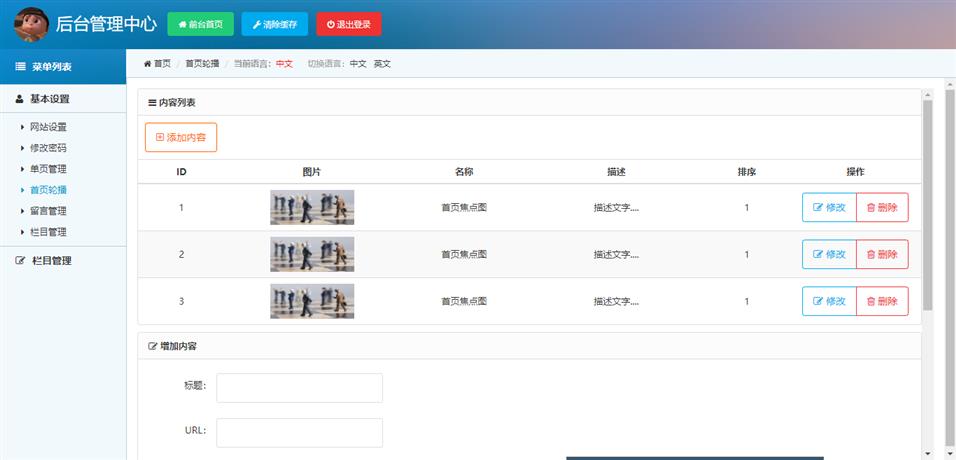Click the 增加内容 panel header
956x460 pixels.
pyautogui.click(x=529, y=346)
